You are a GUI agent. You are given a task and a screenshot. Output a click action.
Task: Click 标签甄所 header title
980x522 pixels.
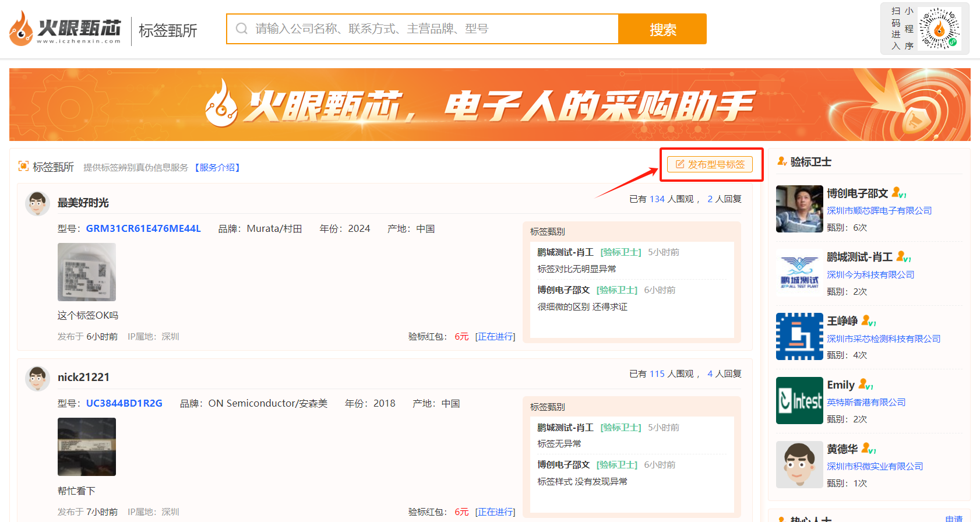[168, 30]
